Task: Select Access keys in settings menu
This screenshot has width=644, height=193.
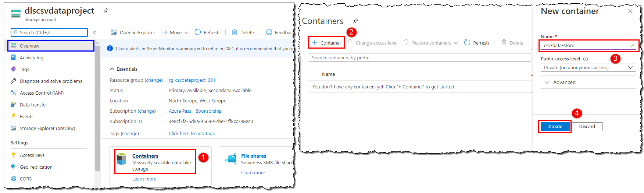Action: pos(32,155)
